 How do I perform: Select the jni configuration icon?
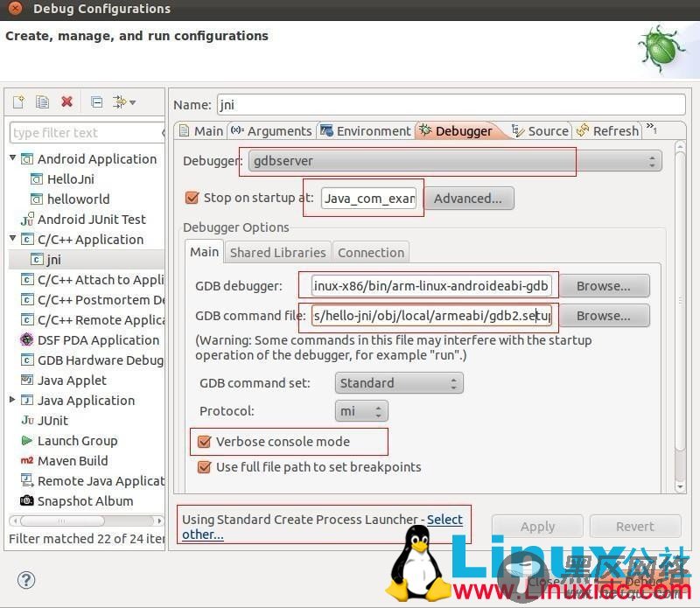click(x=37, y=259)
